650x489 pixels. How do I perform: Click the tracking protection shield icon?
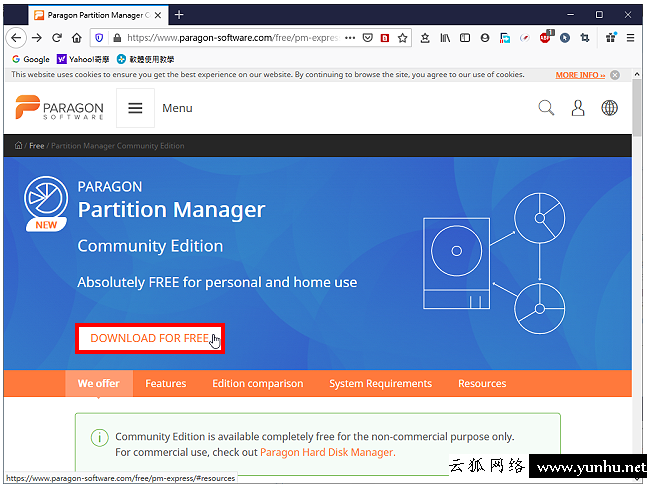tap(99, 38)
